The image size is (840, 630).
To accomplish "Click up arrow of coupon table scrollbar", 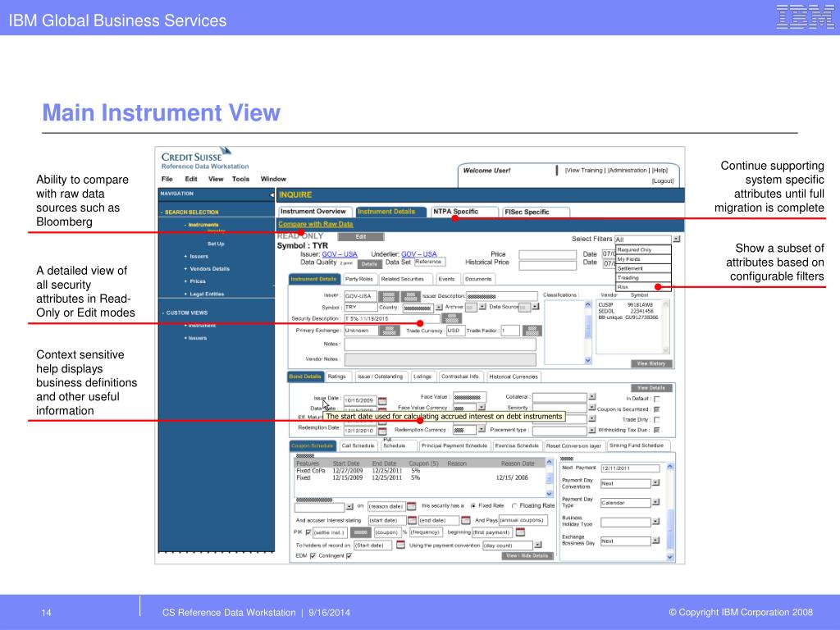I will (549, 462).
